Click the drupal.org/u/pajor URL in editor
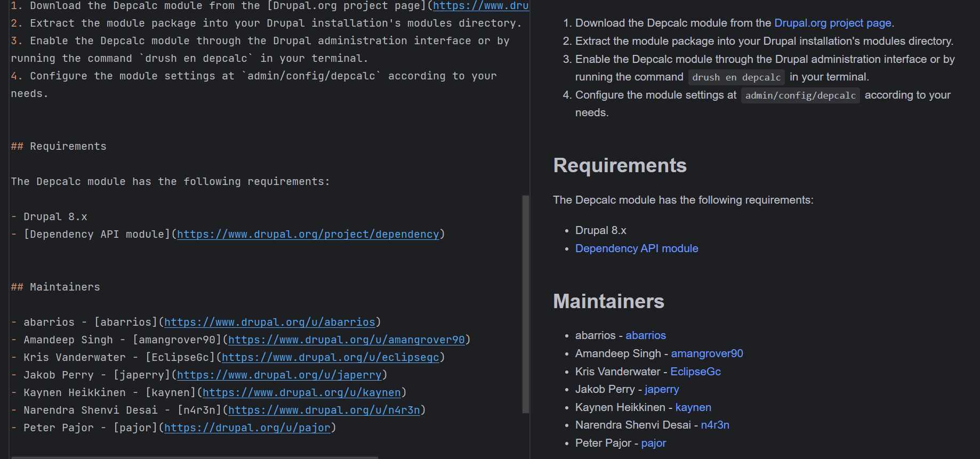 tap(247, 428)
